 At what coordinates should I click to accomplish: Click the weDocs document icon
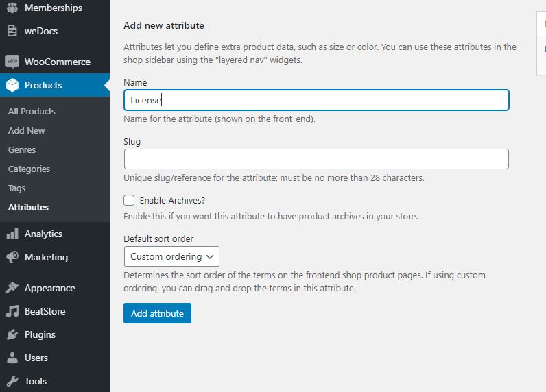(x=12, y=31)
